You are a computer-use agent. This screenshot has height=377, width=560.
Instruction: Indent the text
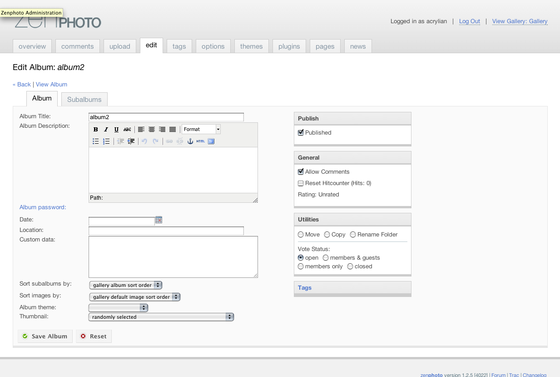coord(131,141)
